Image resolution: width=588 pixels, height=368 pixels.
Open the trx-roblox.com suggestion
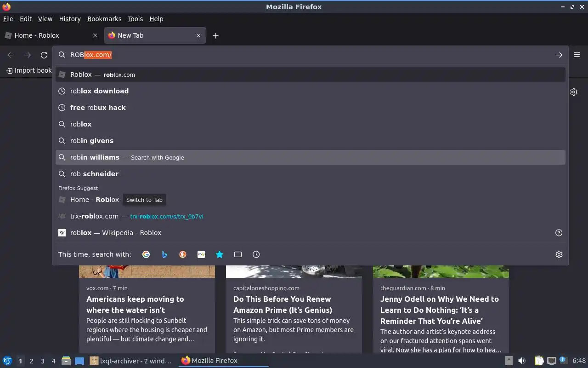[311, 216]
